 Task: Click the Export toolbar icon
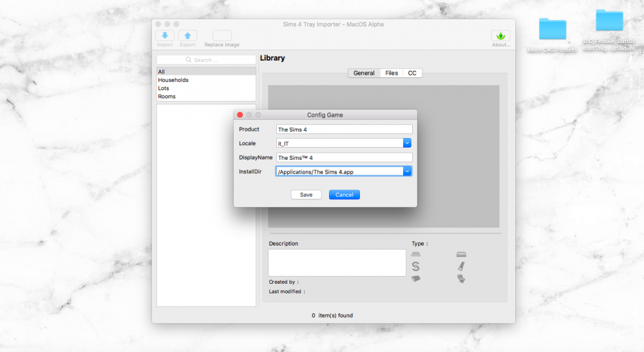[187, 35]
